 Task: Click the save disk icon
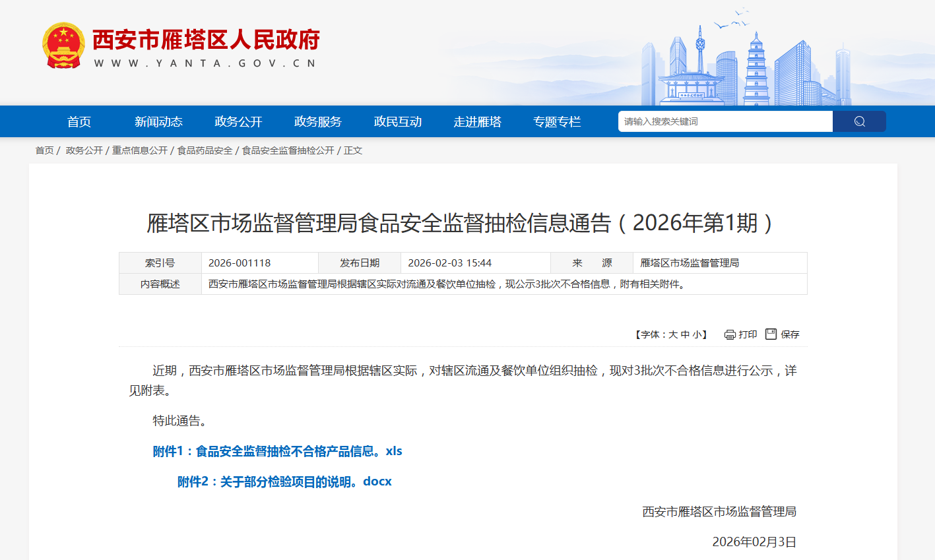point(771,334)
